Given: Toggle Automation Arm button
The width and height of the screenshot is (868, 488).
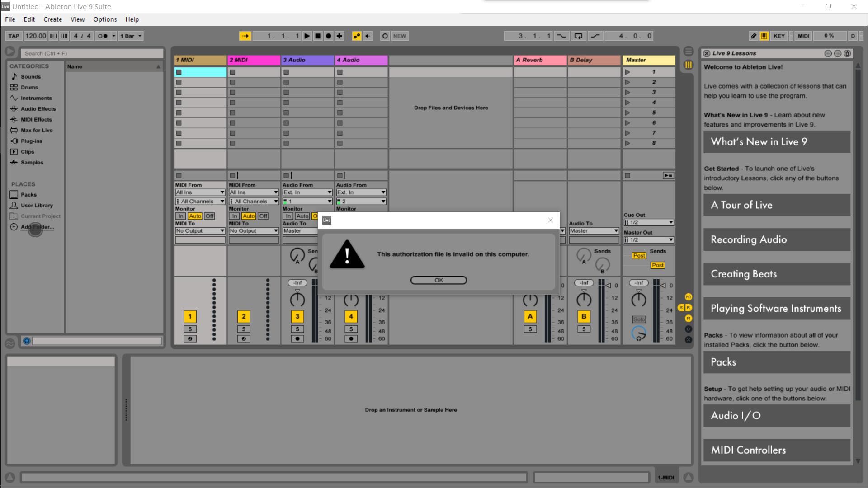Looking at the screenshot, I should click(357, 36).
